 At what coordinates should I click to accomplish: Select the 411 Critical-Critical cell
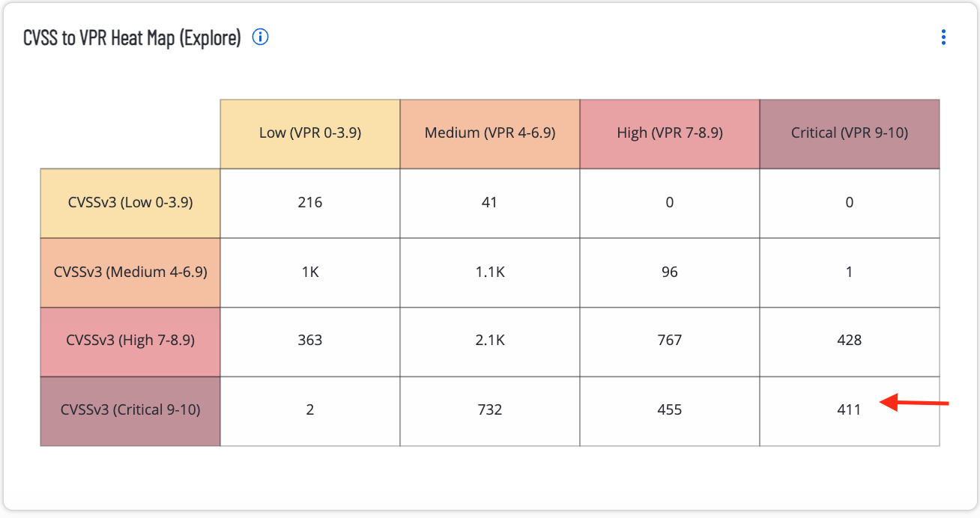850,410
